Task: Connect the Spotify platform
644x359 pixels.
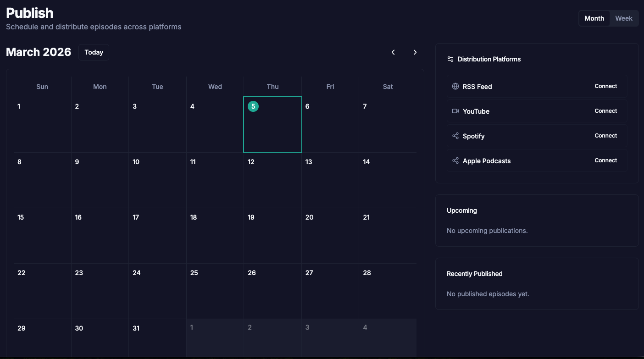Action: (x=605, y=136)
